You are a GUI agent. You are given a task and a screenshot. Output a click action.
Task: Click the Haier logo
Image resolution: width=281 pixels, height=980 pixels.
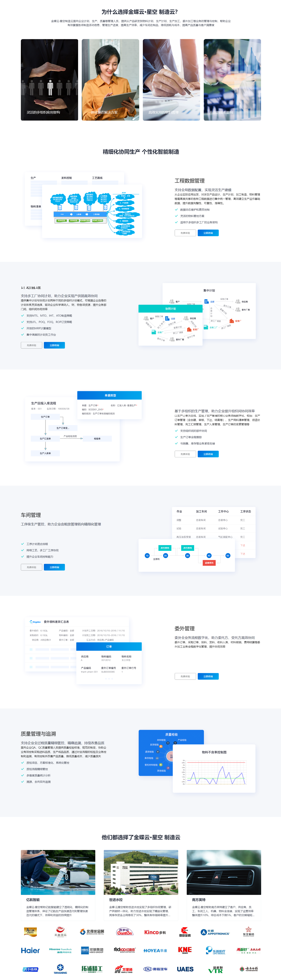point(30,950)
